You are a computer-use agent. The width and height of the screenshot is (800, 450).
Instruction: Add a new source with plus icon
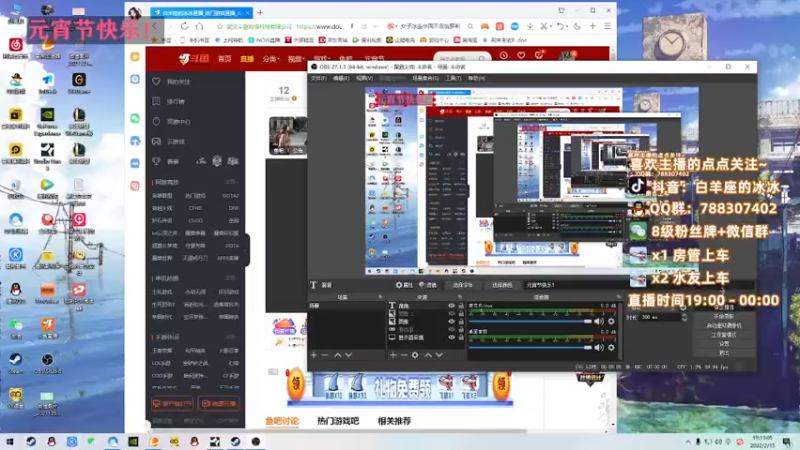coord(393,355)
